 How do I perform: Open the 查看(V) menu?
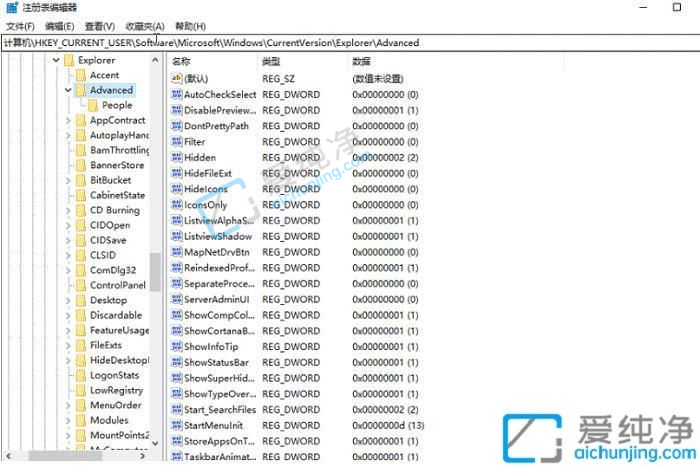pos(100,26)
